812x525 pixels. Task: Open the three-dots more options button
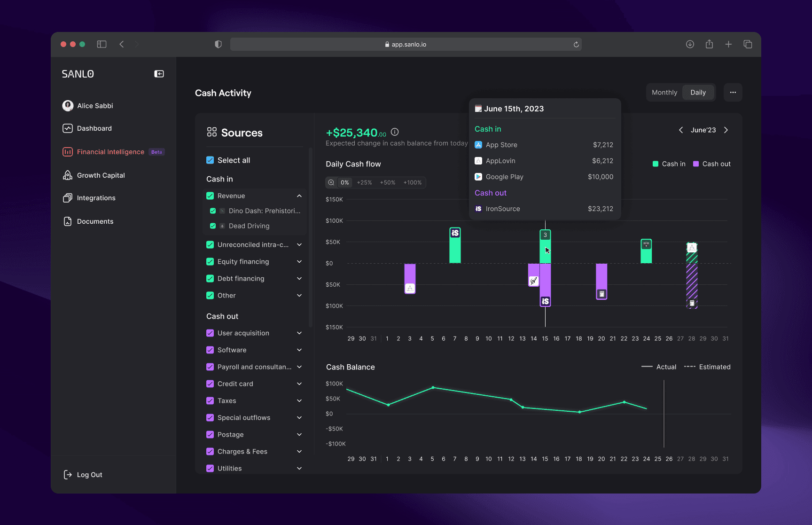pos(733,93)
